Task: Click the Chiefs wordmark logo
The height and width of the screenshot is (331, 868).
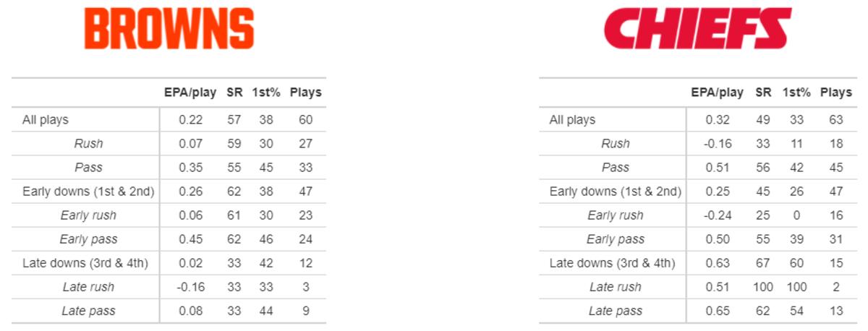Action: tap(697, 29)
